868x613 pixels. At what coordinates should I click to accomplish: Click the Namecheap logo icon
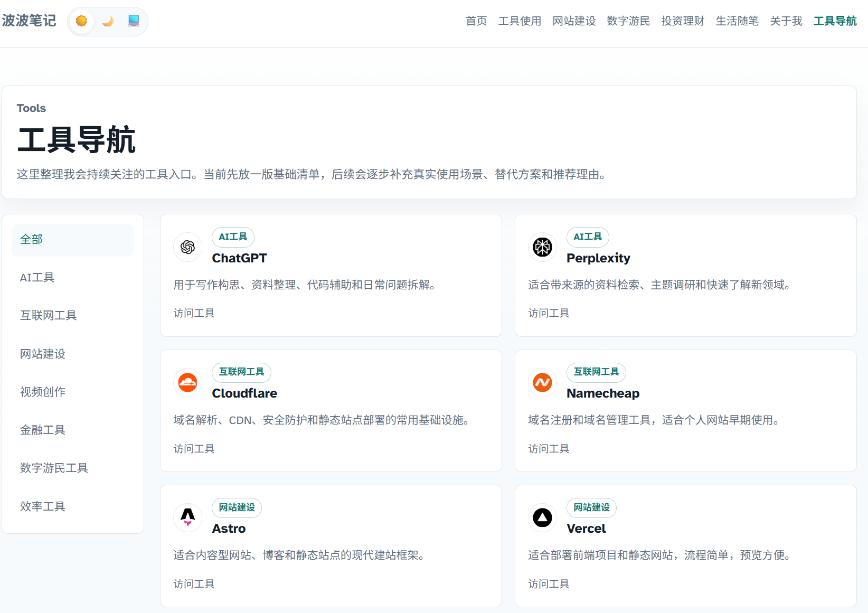(543, 382)
